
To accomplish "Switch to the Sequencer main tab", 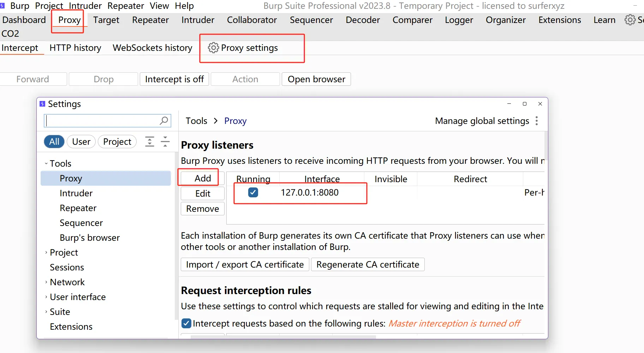I will (311, 20).
